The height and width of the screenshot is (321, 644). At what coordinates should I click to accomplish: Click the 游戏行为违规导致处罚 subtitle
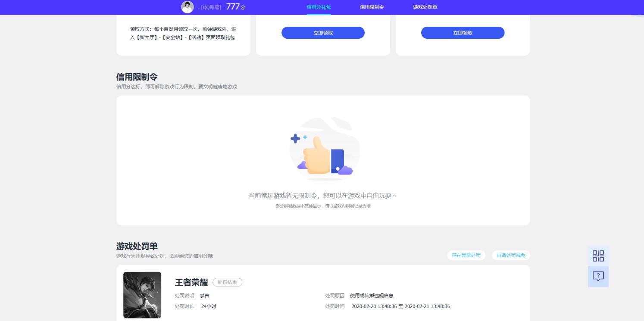[165, 256]
